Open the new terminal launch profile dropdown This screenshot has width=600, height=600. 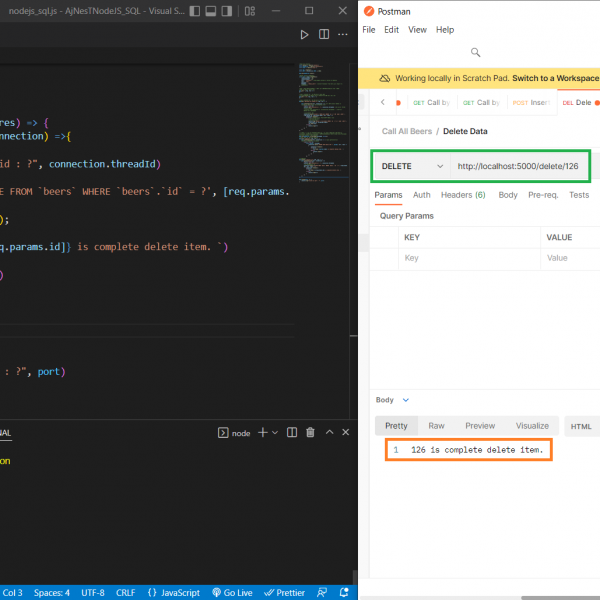275,433
